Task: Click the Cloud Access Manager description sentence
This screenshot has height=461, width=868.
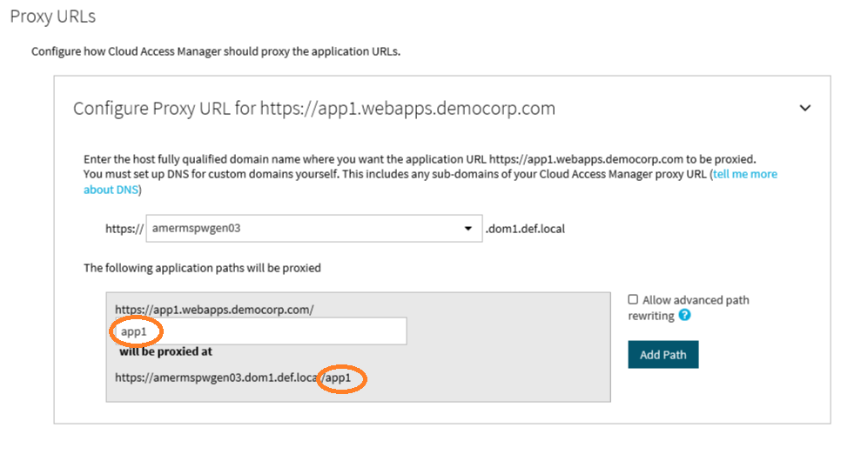Action: pyautogui.click(x=216, y=51)
